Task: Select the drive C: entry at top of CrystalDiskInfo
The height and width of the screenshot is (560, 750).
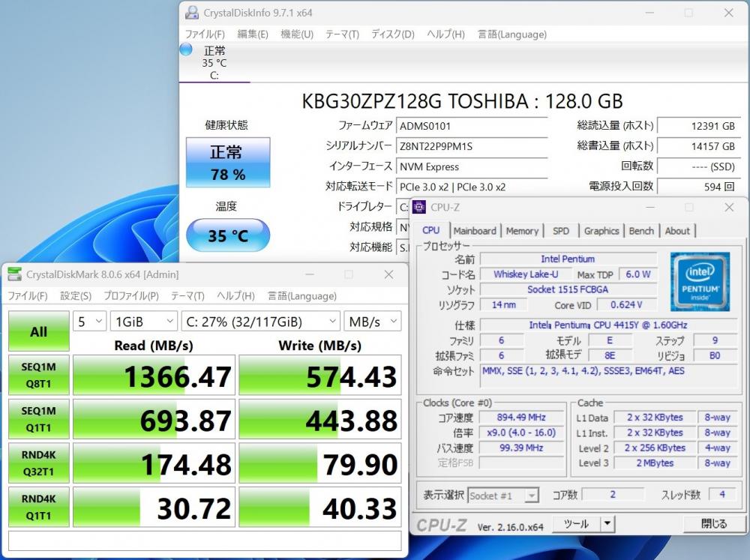Action: pyautogui.click(x=214, y=62)
